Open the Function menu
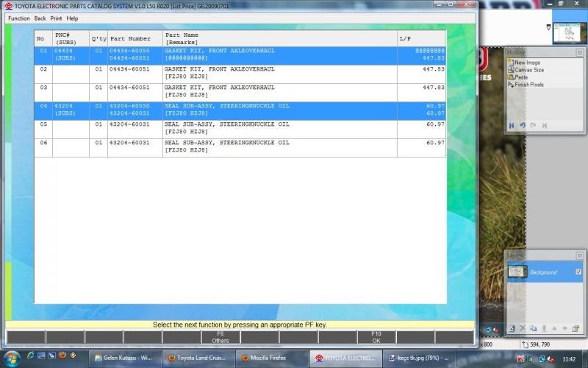 (x=19, y=18)
